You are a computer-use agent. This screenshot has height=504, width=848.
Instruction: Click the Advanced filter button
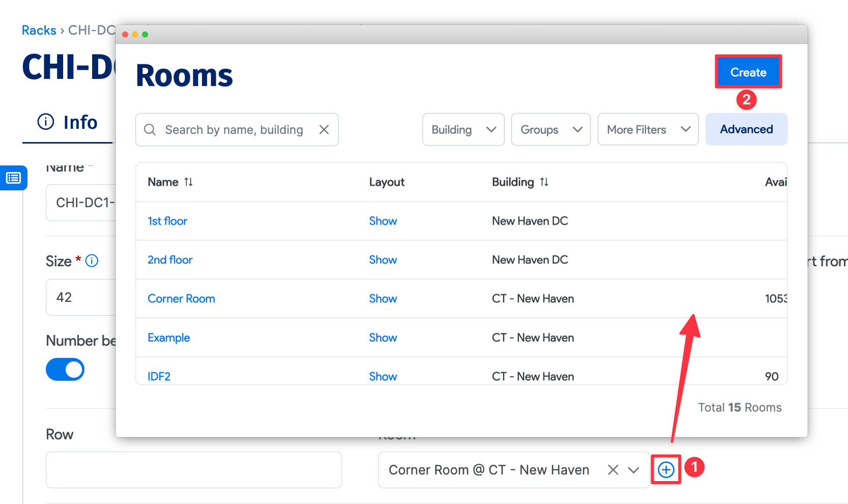click(746, 129)
